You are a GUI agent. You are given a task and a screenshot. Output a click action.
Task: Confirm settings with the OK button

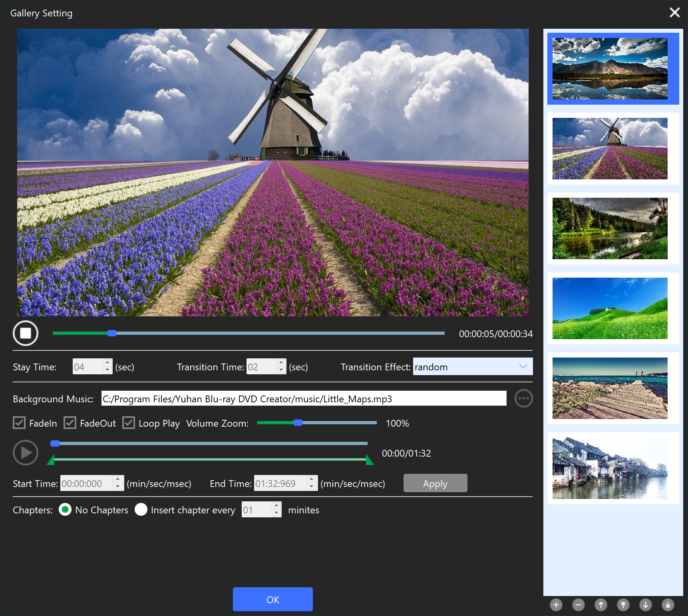point(272,599)
